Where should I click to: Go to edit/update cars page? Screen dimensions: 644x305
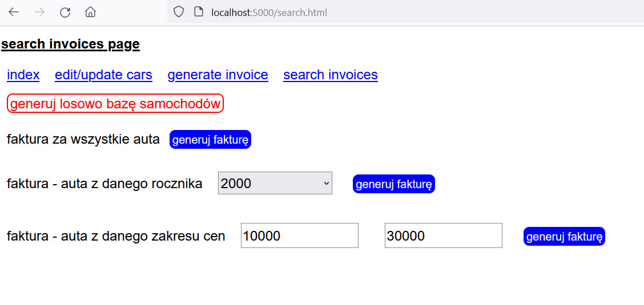coord(103,75)
